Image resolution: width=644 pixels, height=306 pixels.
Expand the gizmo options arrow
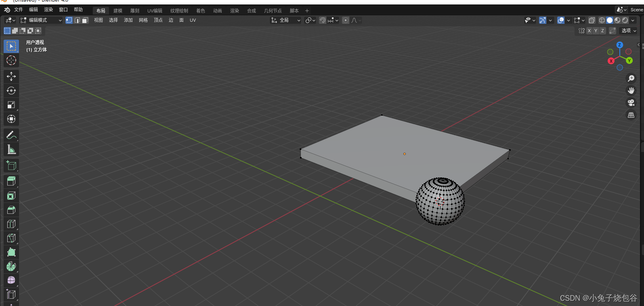pos(550,20)
